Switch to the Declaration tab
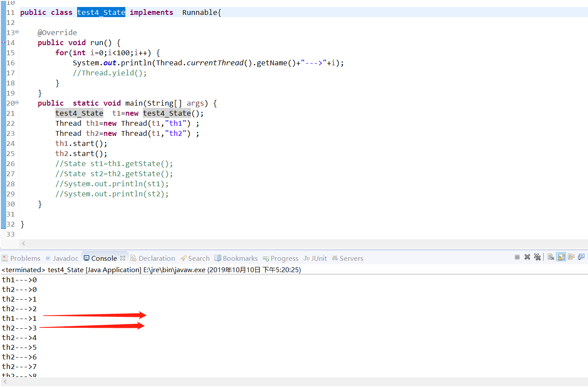The width and height of the screenshot is (588, 387). pyautogui.click(x=157, y=258)
